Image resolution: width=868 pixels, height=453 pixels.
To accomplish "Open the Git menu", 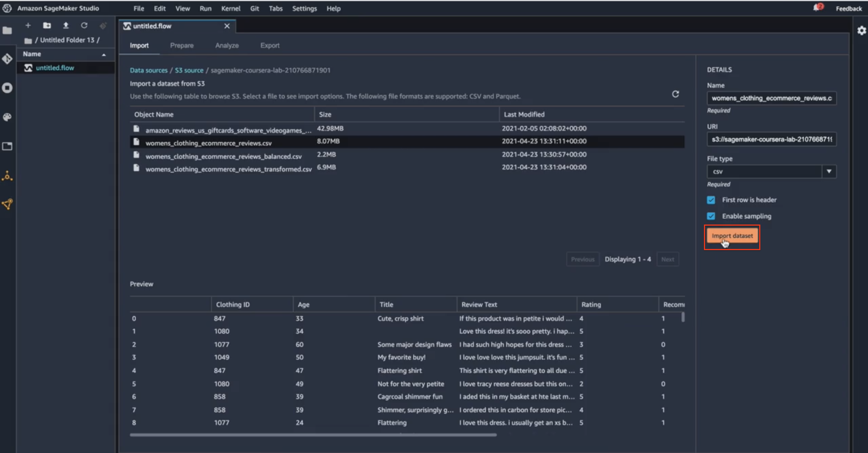I will [x=254, y=8].
